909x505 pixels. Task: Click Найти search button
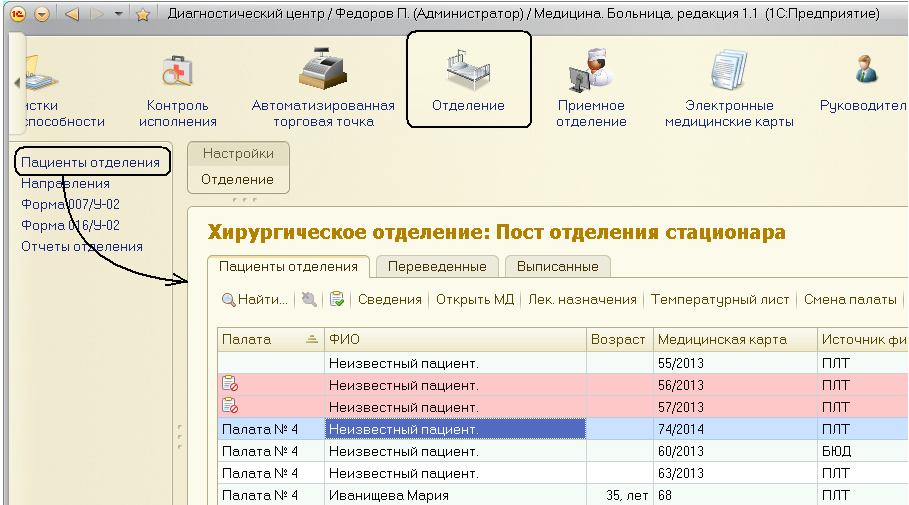pos(255,299)
